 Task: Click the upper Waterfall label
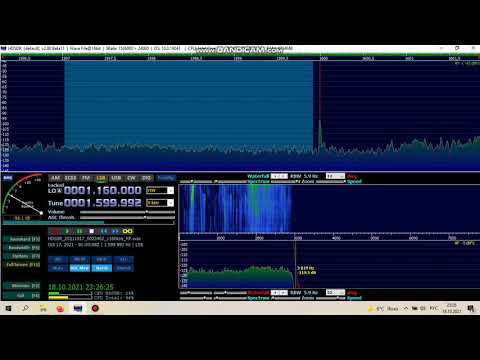pyautogui.click(x=258, y=176)
